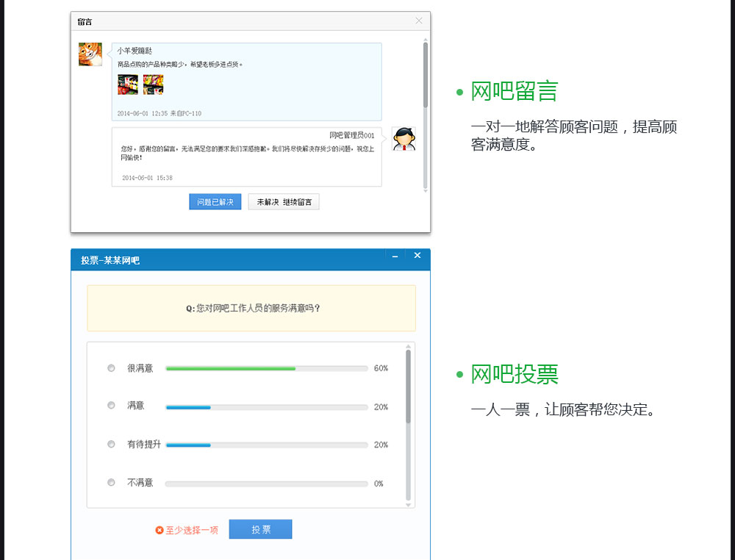Open the first attached photo thumbnail
Screen dimensions: 735x560
[128, 85]
